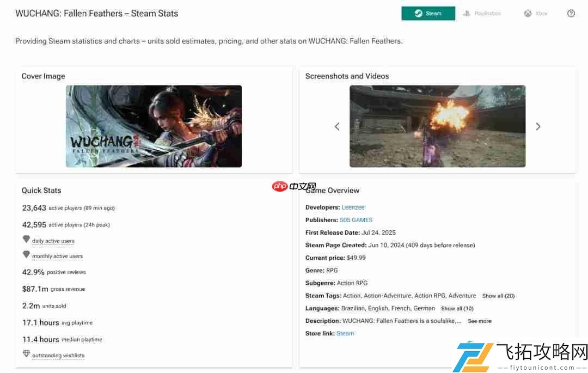Click the Steam Page Created date line

tap(390, 245)
